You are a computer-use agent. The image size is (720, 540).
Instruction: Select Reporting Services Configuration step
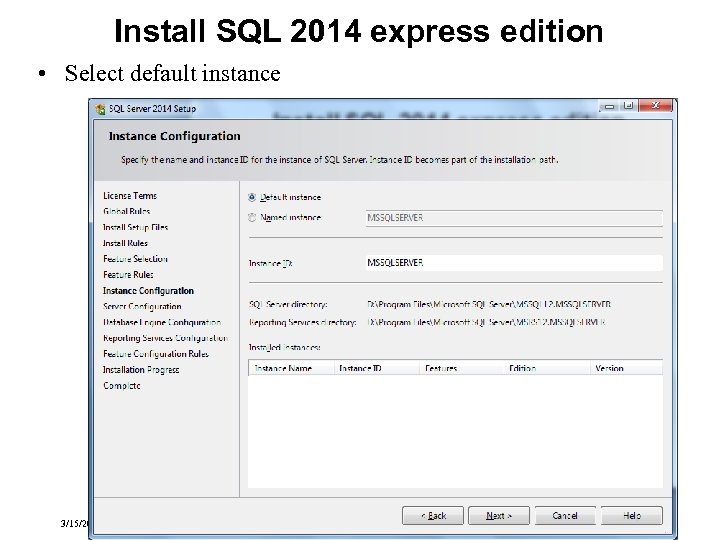pyautogui.click(x=165, y=338)
